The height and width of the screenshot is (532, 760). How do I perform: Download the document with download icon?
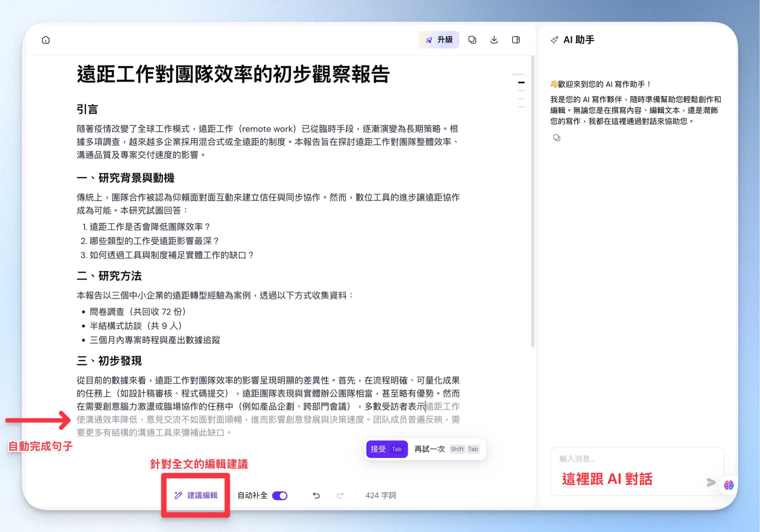pyautogui.click(x=494, y=40)
